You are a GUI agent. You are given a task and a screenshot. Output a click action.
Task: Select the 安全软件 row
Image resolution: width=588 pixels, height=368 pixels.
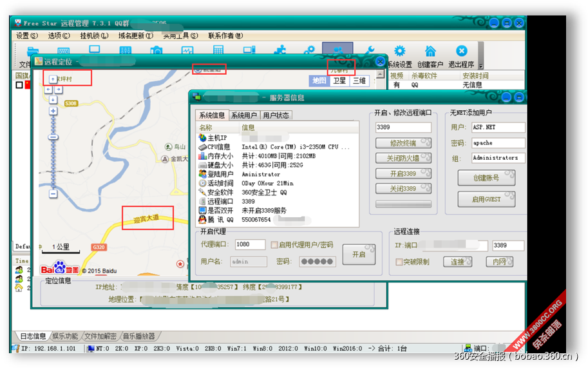click(x=277, y=192)
